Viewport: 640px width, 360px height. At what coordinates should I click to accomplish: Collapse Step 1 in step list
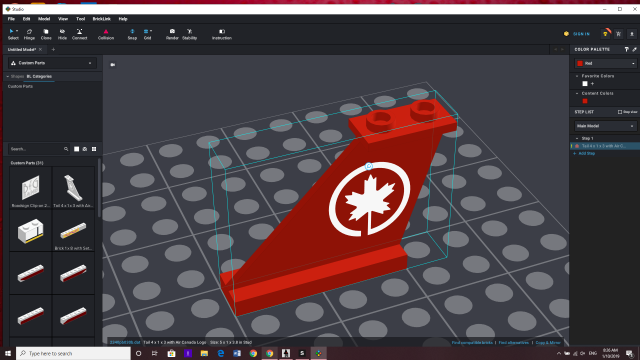[x=577, y=138]
